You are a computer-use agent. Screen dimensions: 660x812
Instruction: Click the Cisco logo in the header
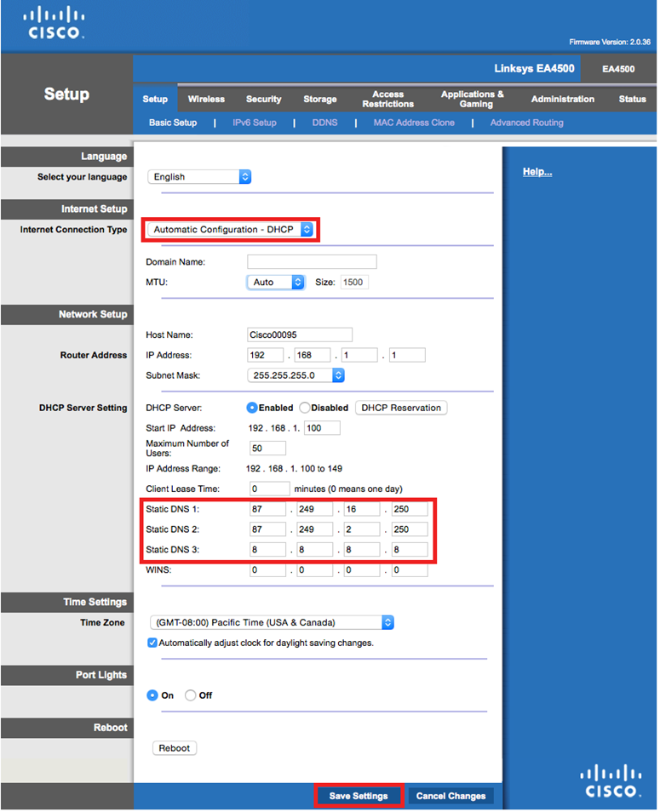pyautogui.click(x=54, y=23)
